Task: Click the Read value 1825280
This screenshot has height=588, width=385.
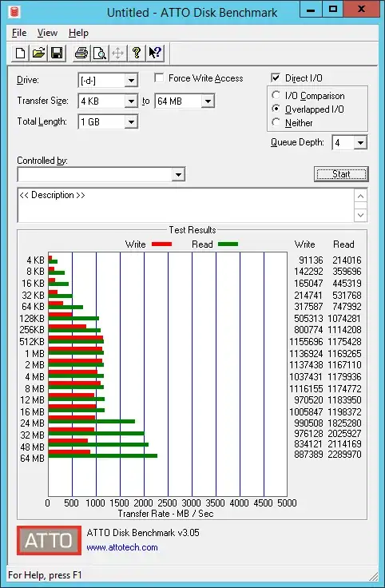Action: tap(344, 423)
